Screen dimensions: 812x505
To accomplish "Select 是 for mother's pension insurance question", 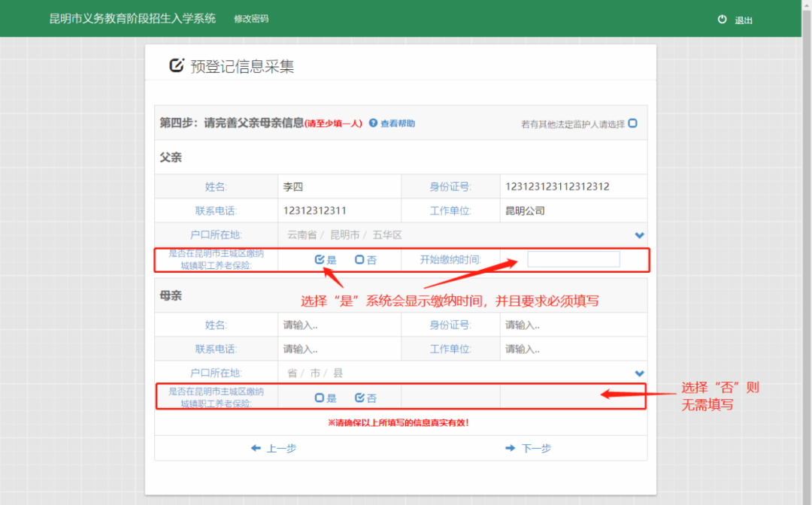I will click(318, 397).
